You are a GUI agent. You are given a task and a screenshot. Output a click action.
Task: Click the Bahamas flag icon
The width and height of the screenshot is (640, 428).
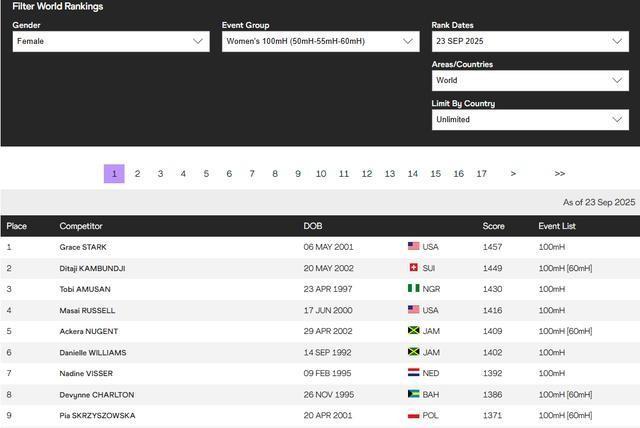coord(413,394)
